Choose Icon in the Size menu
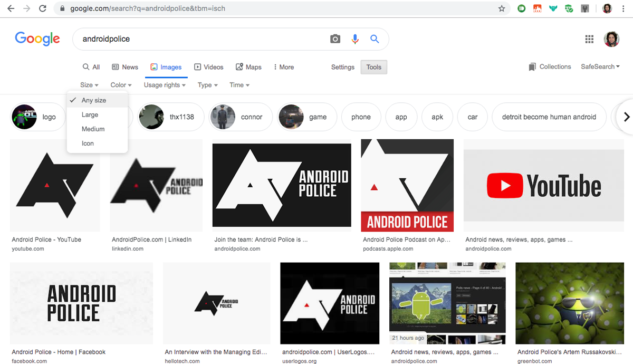The image size is (633, 364). (x=97, y=143)
